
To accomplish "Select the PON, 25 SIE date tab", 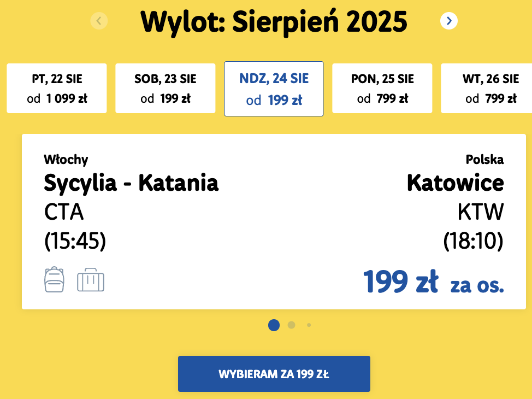I will coord(382,89).
